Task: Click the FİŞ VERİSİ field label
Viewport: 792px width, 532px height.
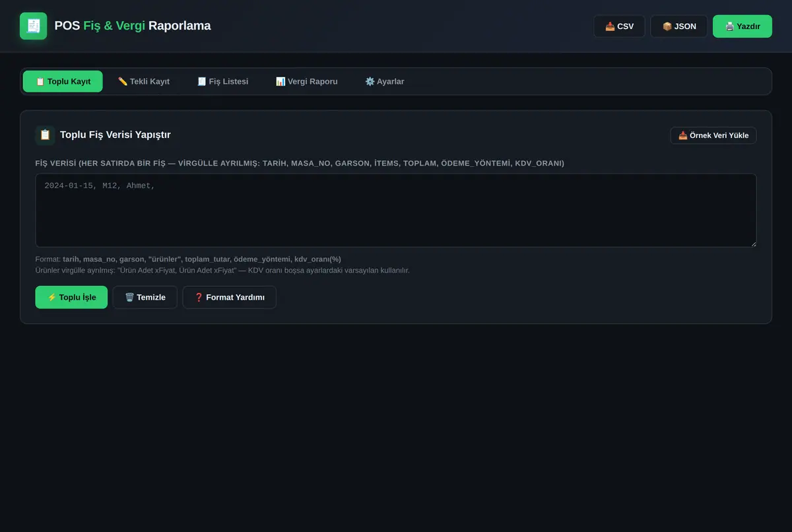Action: pyautogui.click(x=300, y=163)
